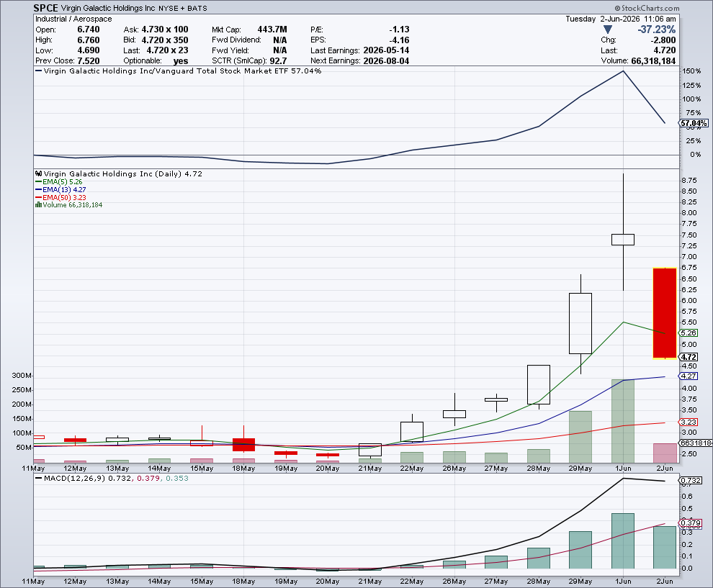Screen dimensions: 713x588
Task: Click the Tuesday 2-Jun-2026 11:06 am timestamp
Action: pos(621,19)
